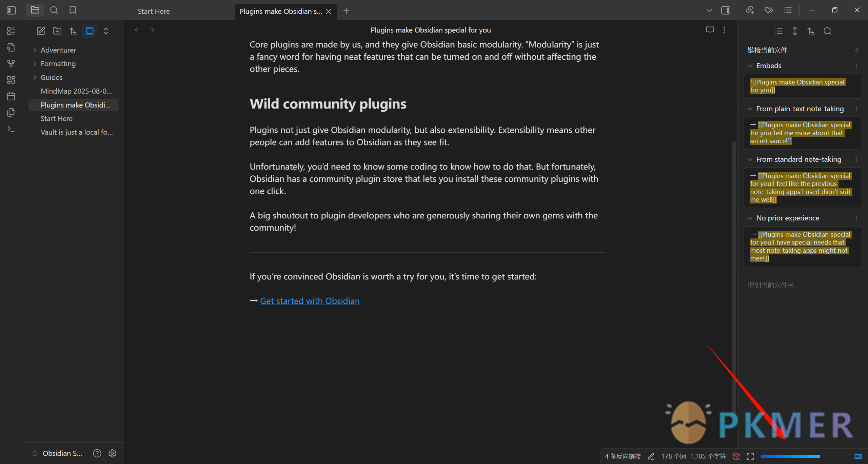
Task: Select the MindMap 2025-08-0 note
Action: coord(76,91)
